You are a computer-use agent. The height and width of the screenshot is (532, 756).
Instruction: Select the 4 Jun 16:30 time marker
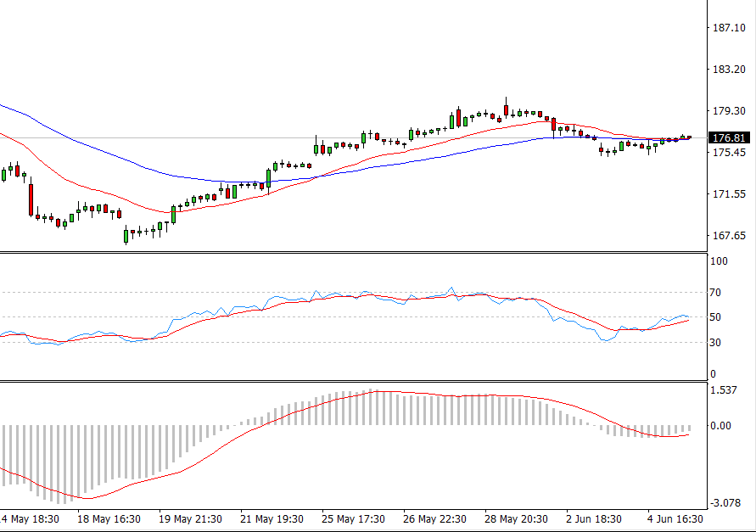point(674,518)
